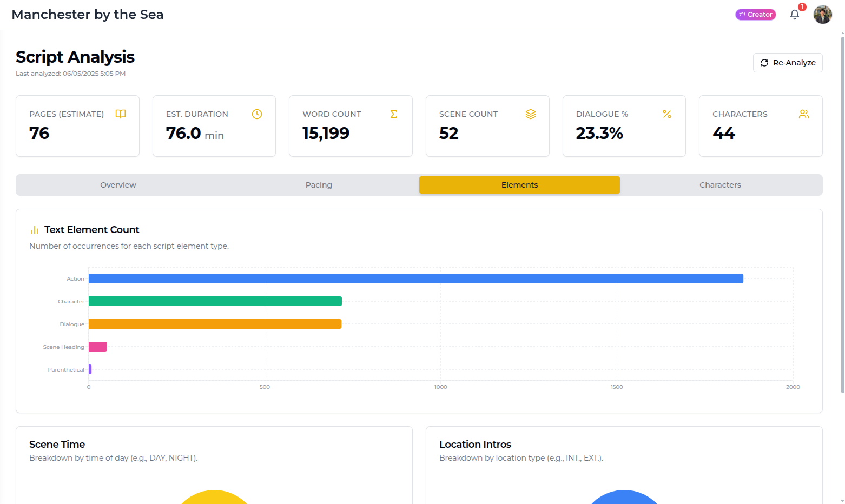Click the word count value '15,199'
The image size is (845, 504).
click(x=326, y=133)
